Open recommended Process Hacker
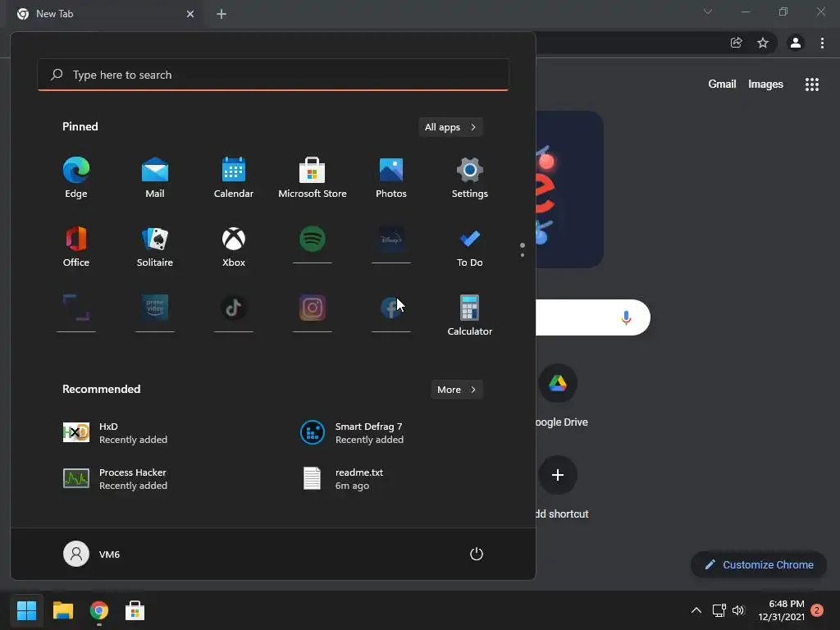 (x=115, y=479)
